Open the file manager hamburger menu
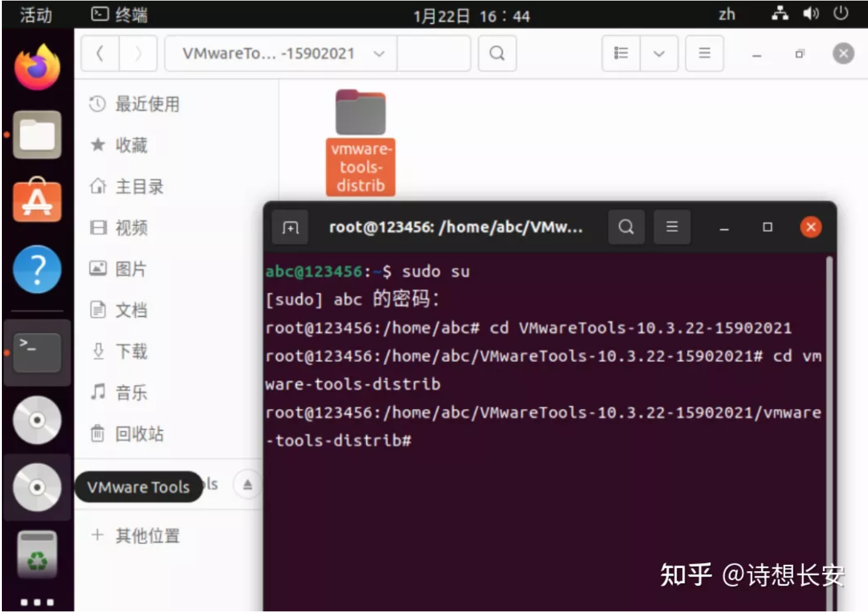This screenshot has height=612, width=868. 705,53
